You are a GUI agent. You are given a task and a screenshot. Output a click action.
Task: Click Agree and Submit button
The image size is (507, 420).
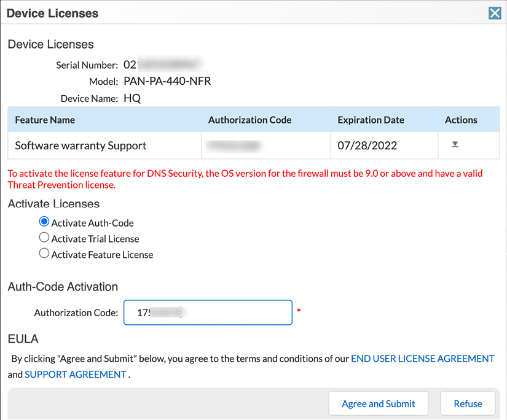click(x=379, y=403)
